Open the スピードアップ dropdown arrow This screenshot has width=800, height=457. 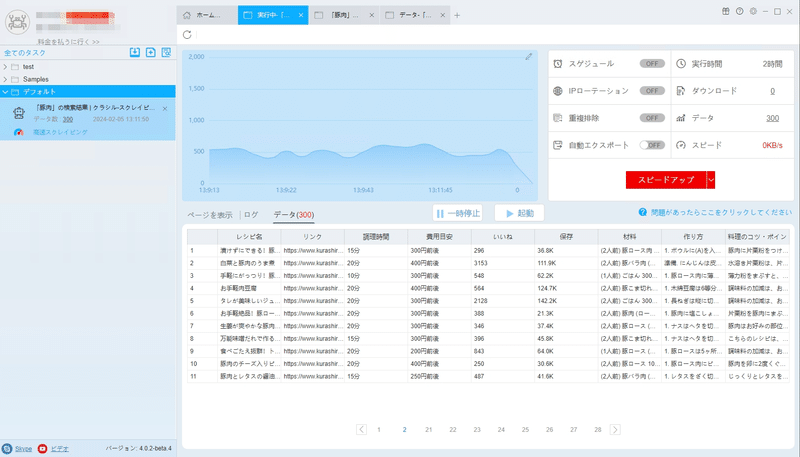711,180
